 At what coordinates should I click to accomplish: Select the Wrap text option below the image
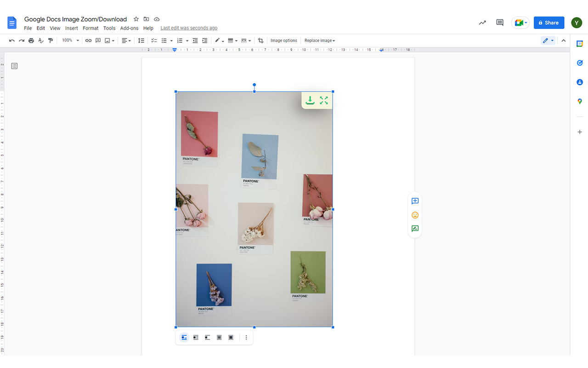[x=196, y=337]
